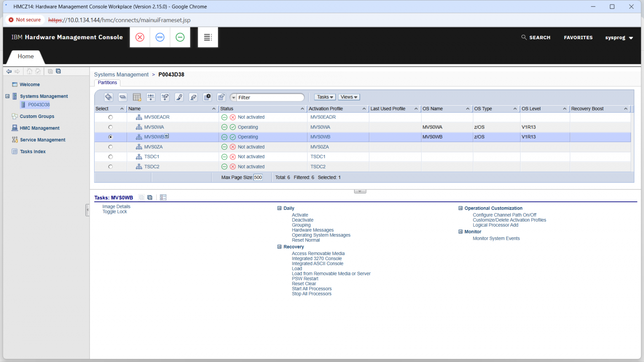
Task: Click the blue HW hardware messages icon
Action: [x=160, y=37]
